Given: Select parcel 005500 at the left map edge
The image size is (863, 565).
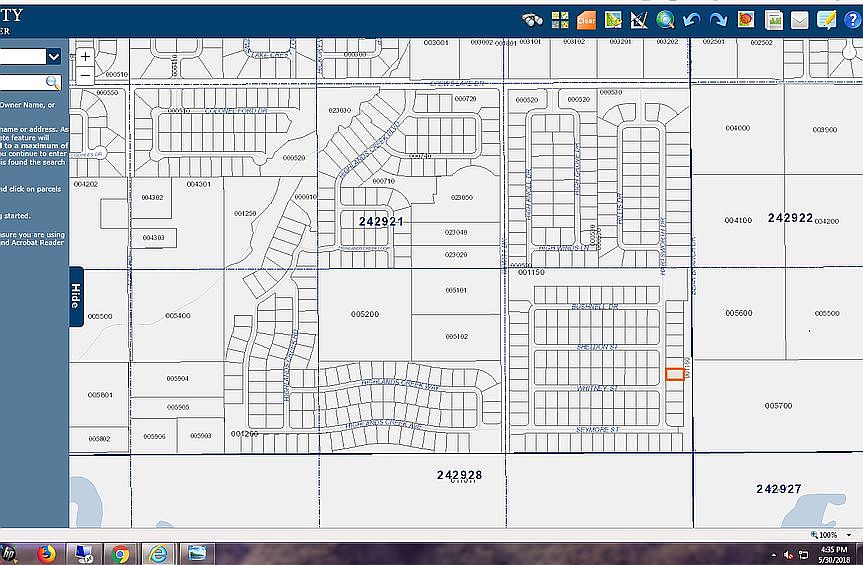Looking at the screenshot, I should point(100,316).
